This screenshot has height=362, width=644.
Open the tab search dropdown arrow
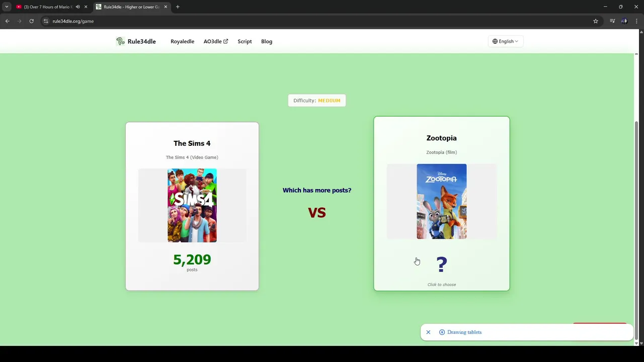point(7,7)
